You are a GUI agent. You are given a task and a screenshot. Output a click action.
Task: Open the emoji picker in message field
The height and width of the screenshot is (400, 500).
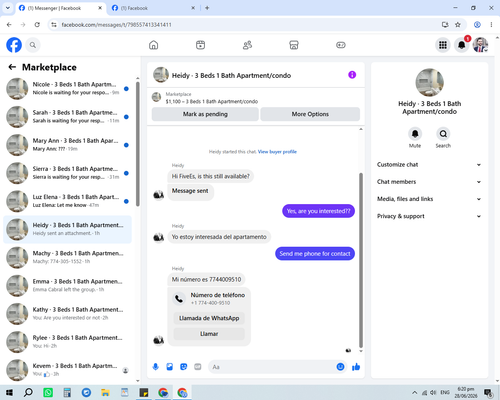(x=340, y=367)
